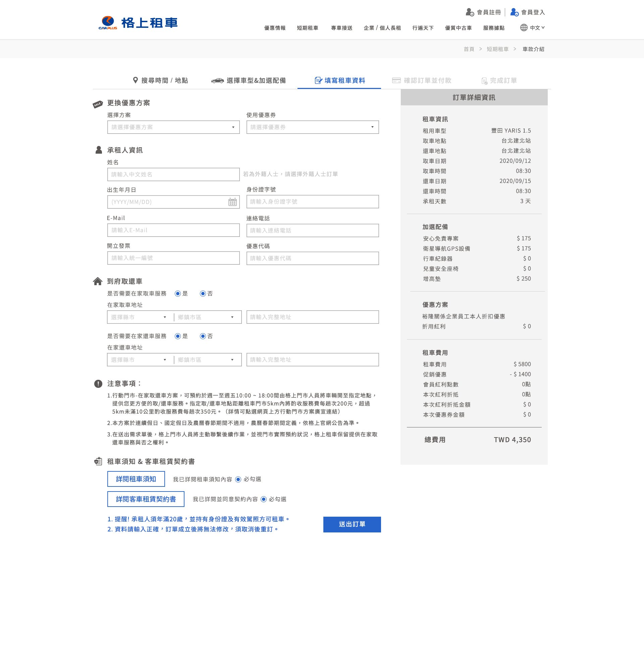Click the 送出訂單 submit button
This screenshot has height=671, width=644.
pyautogui.click(x=352, y=524)
